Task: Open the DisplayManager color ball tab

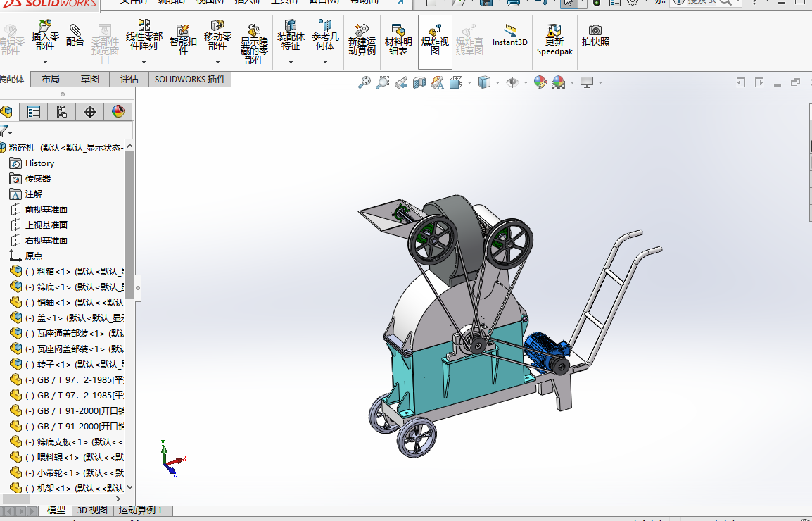Action: pyautogui.click(x=118, y=112)
